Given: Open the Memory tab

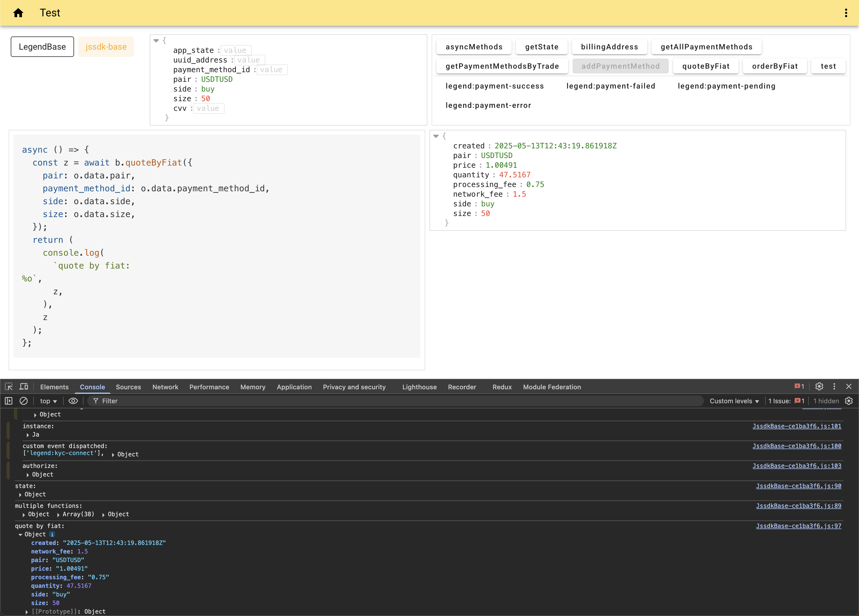Looking at the screenshot, I should 253,387.
